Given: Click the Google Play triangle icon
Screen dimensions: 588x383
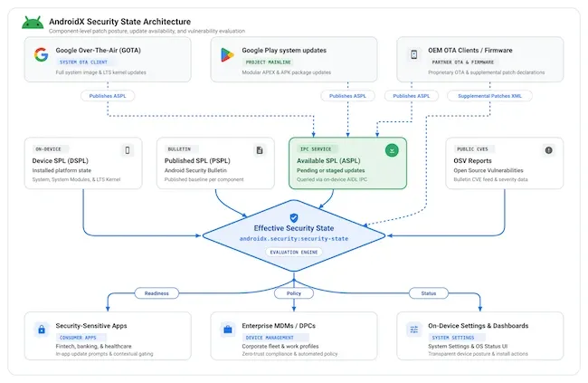Looking at the screenshot, I should [227, 55].
